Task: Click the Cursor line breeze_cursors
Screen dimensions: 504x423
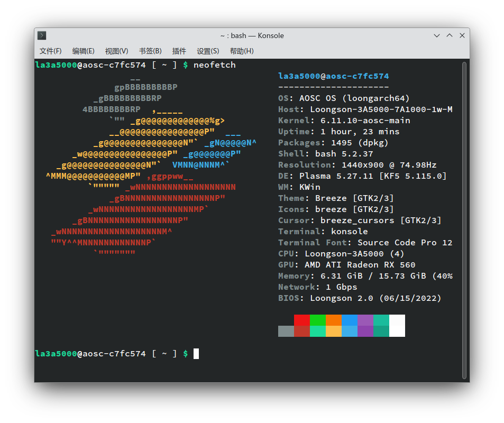Action: (360, 220)
